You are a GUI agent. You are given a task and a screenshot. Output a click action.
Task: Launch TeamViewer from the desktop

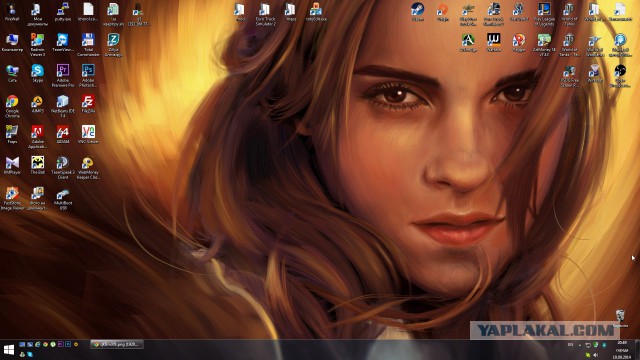63,42
